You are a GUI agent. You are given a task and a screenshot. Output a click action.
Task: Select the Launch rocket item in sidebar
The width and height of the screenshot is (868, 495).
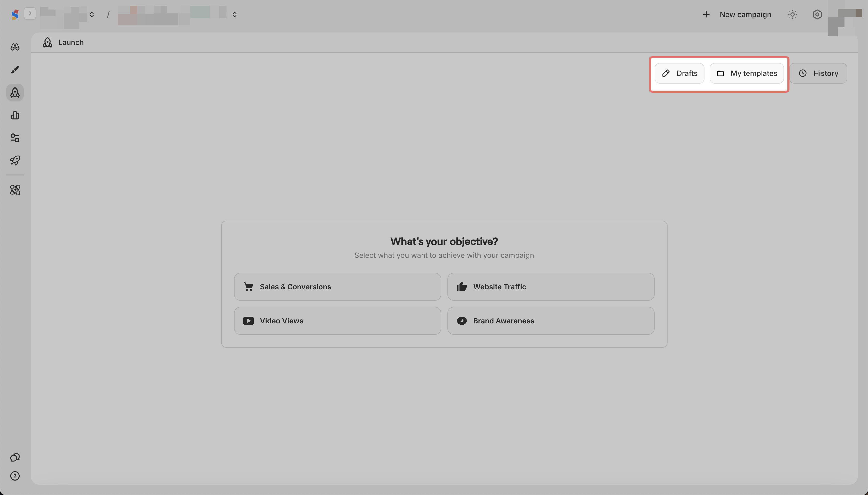click(15, 92)
